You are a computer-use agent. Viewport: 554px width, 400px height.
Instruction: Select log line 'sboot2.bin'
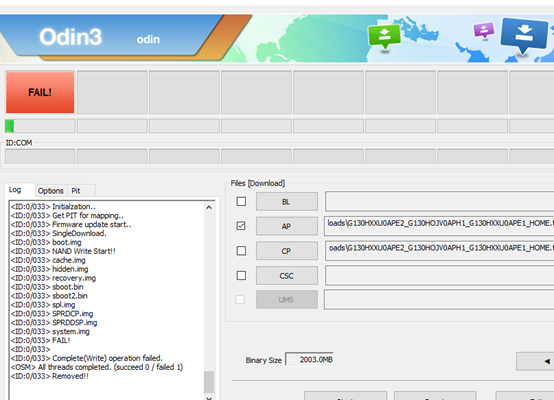click(x=49, y=296)
